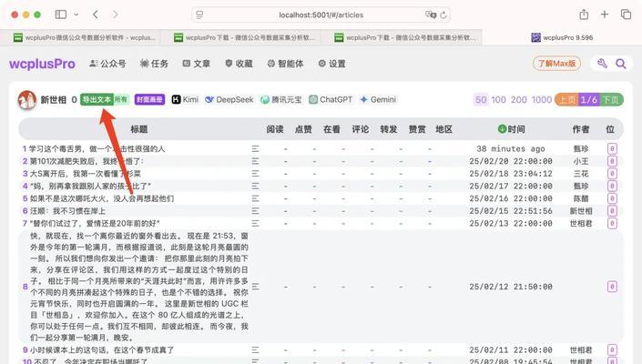This screenshot has width=642, height=364.
Task: Send to 腾讯元宝
Action: [x=281, y=99]
